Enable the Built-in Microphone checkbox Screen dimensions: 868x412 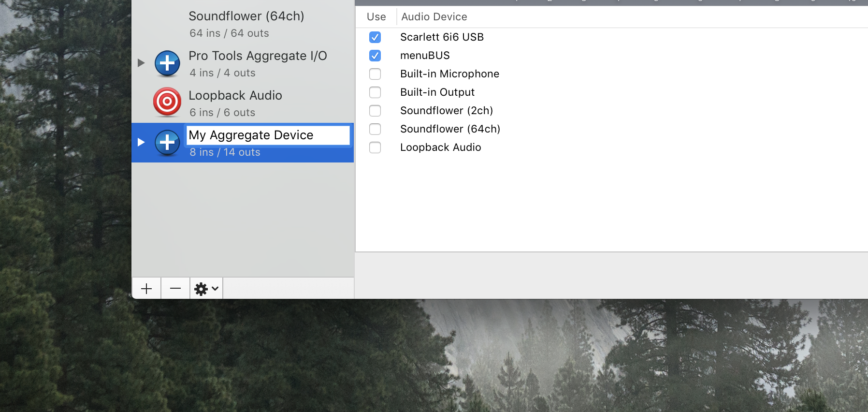click(375, 74)
